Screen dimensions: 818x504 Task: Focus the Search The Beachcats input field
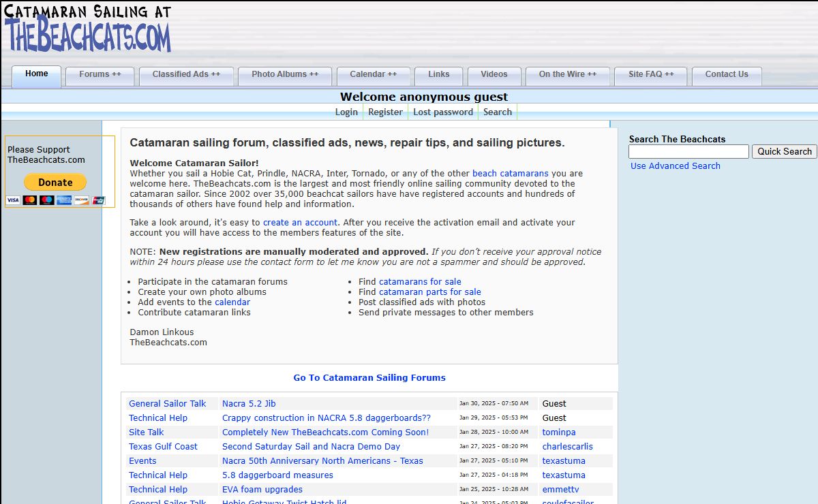[688, 152]
